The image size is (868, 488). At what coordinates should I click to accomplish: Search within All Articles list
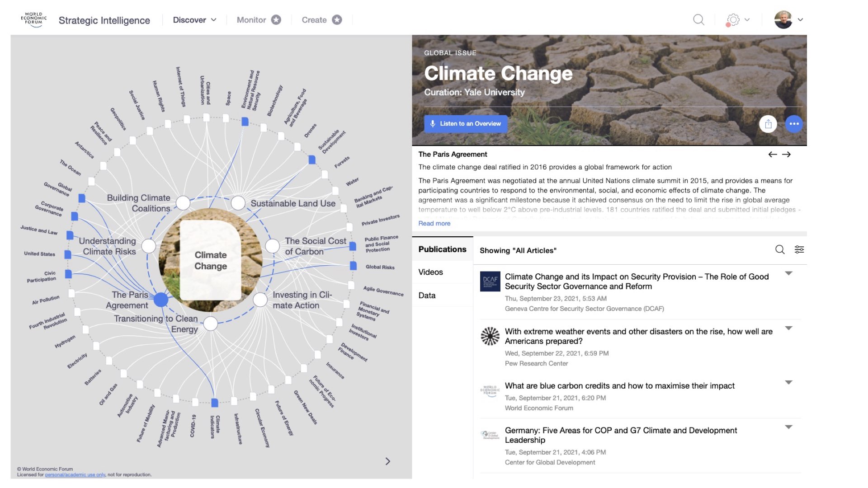(780, 250)
